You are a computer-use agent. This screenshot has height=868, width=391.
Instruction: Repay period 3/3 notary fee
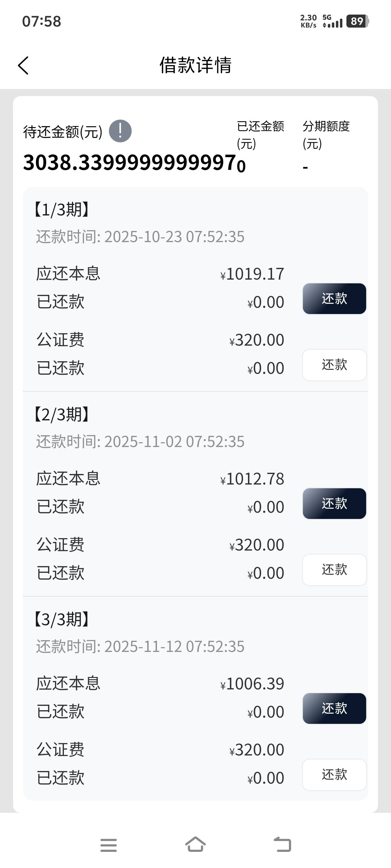point(334,775)
